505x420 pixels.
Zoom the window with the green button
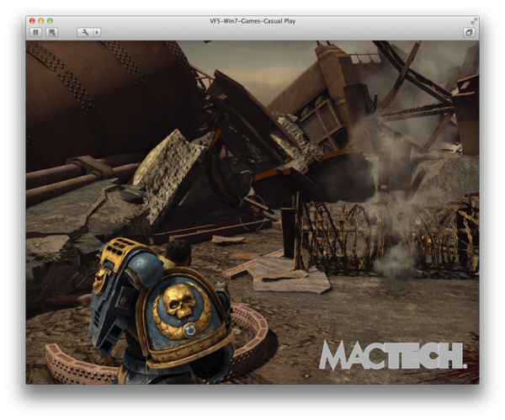click(50, 19)
